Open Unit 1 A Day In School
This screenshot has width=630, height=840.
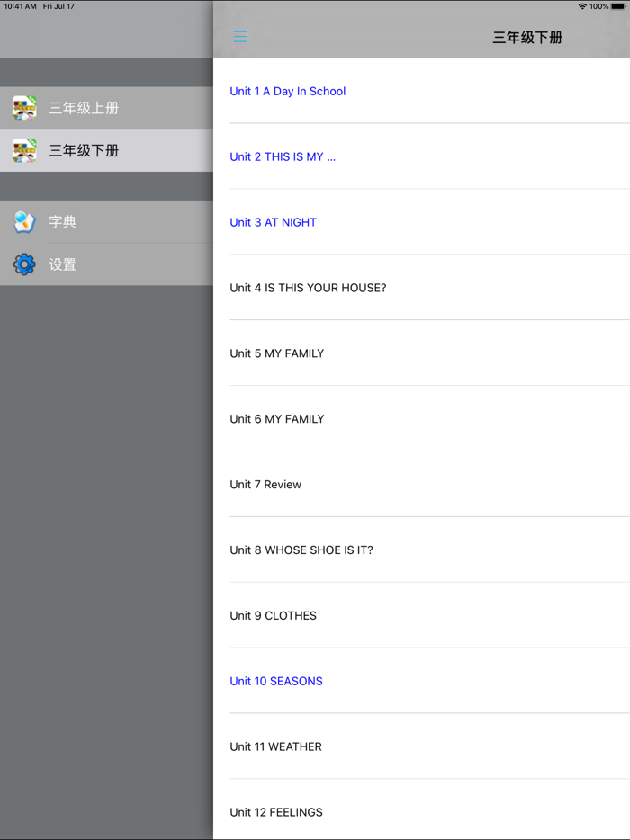tap(421, 91)
